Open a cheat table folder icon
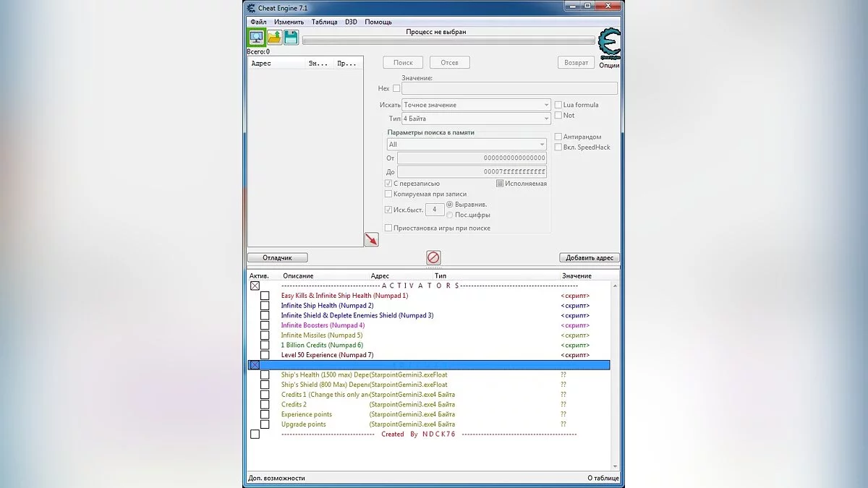The width and height of the screenshot is (868, 488). pyautogui.click(x=275, y=38)
